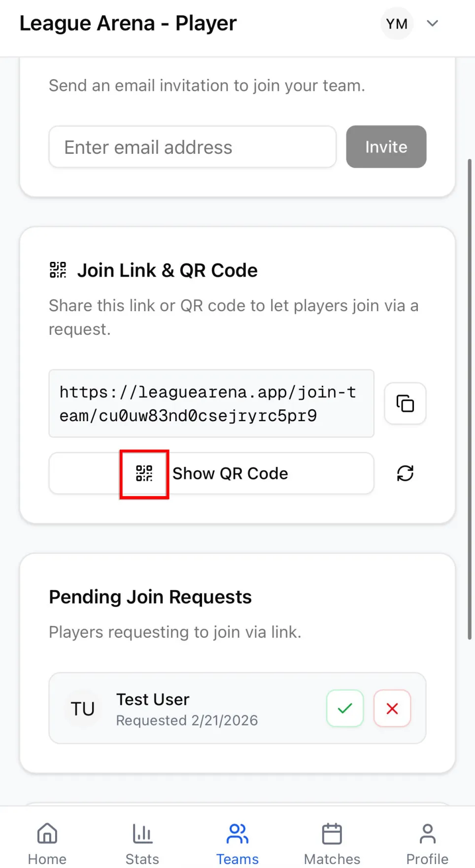475x868 pixels.
Task: Reject Test User's join request
Action: (x=392, y=709)
